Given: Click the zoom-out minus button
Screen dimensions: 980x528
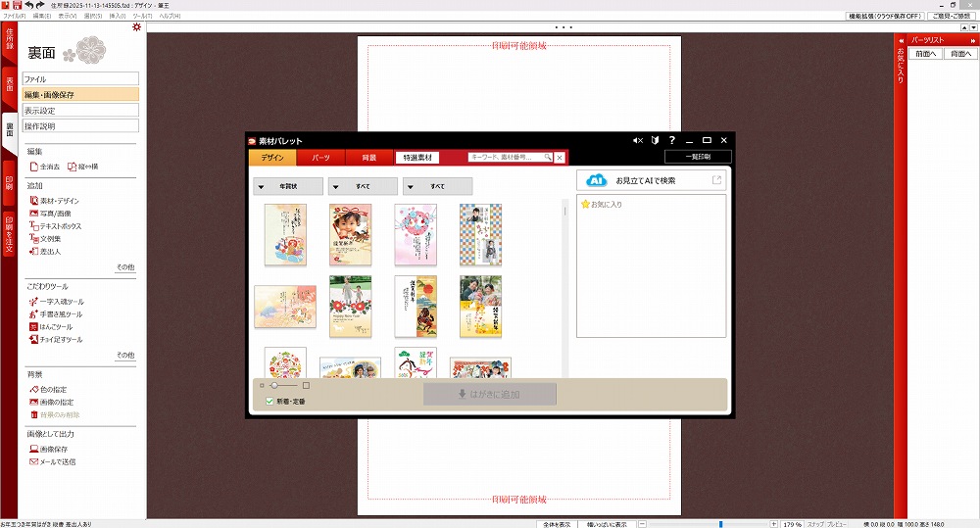Looking at the screenshot, I should [642, 524].
